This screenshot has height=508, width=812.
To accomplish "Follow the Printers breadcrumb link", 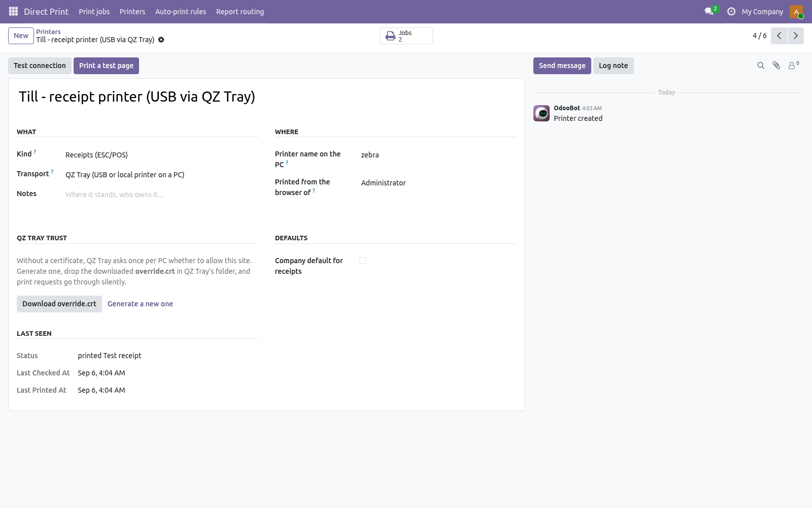I will pos(48,31).
